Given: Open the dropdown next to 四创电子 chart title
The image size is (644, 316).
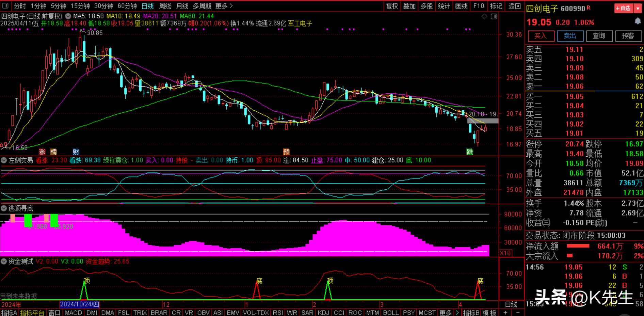Looking at the screenshot, I should [68, 16].
